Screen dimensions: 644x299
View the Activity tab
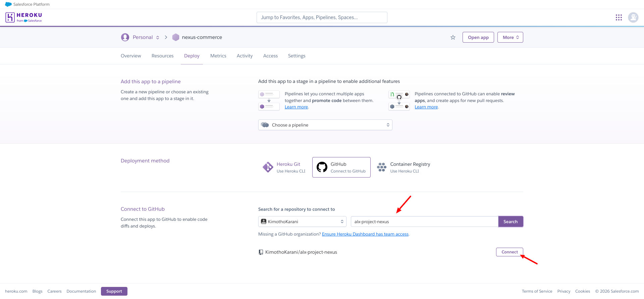coord(245,56)
